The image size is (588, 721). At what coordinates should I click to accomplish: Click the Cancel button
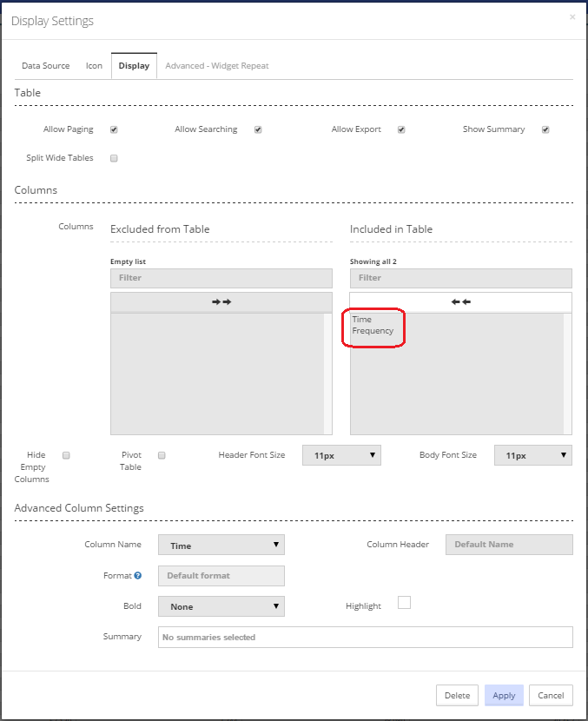point(551,695)
